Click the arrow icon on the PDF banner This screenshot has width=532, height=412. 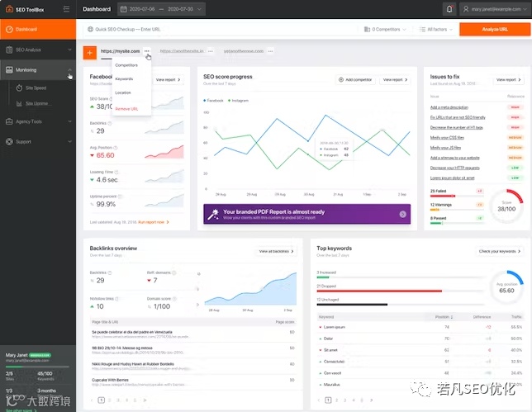[403, 214]
